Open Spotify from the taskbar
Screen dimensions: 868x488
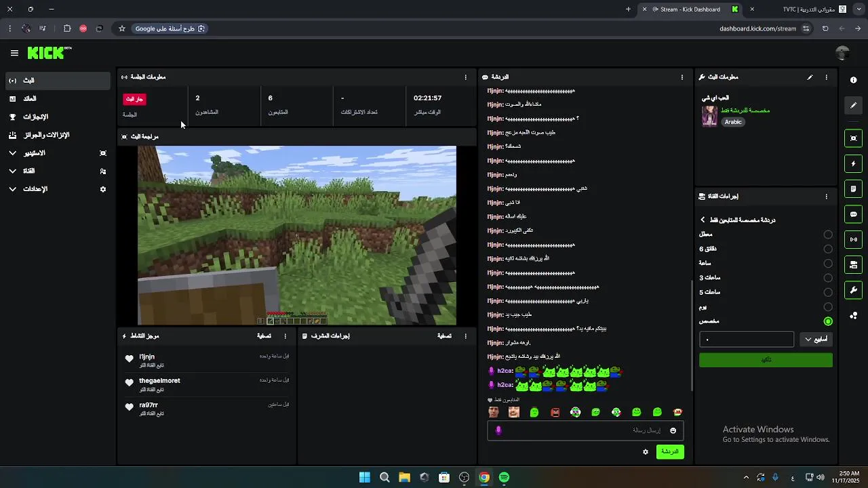pyautogui.click(x=504, y=477)
